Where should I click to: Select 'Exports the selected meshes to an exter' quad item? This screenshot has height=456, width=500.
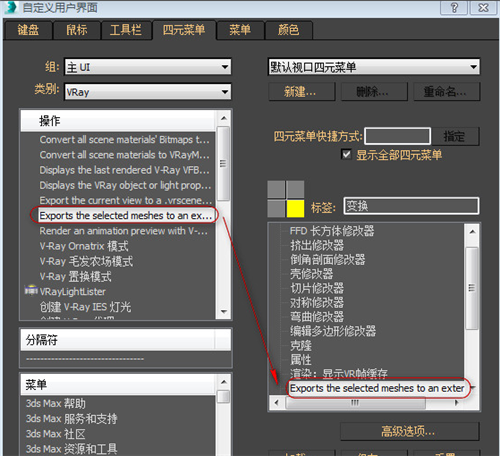click(377, 388)
